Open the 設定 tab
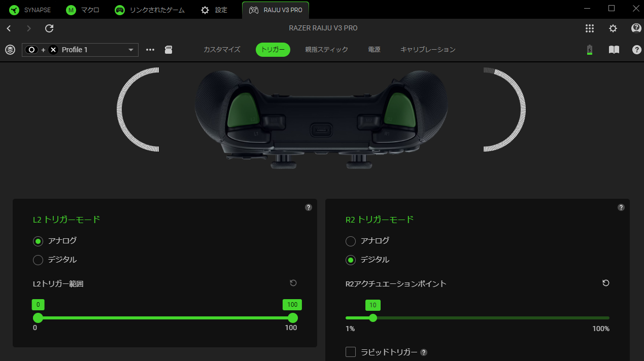Screen dimensions: 644x361 point(214,10)
